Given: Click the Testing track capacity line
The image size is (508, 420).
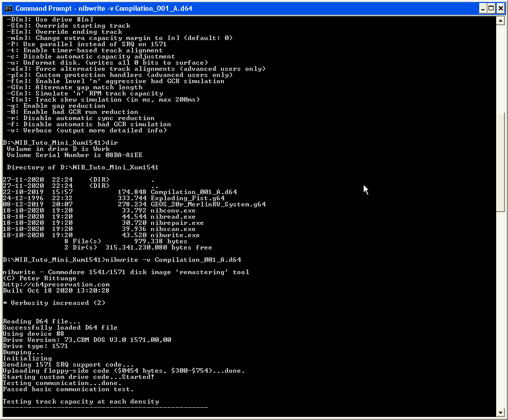Looking at the screenshot, I should [81, 402].
